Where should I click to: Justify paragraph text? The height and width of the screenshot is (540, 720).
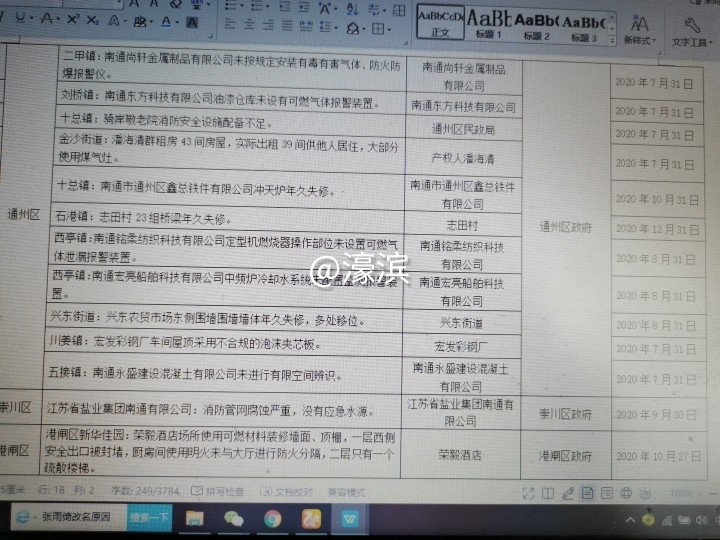pyautogui.click(x=287, y=26)
